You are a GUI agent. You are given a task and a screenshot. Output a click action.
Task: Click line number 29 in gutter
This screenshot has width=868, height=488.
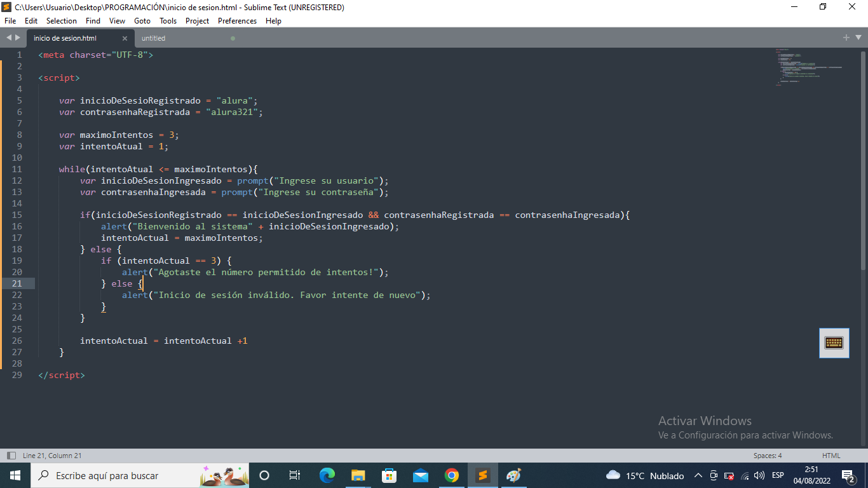click(17, 375)
